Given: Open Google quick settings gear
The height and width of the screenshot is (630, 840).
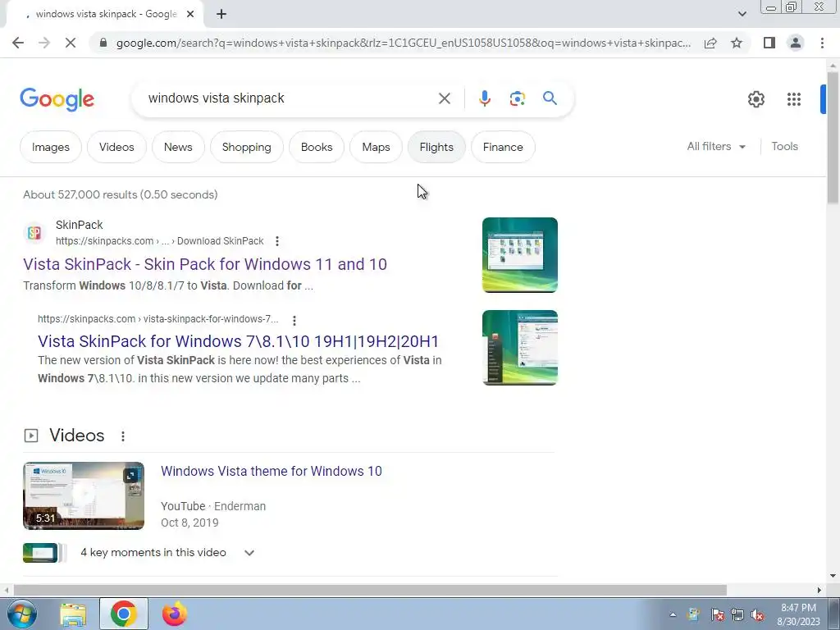Looking at the screenshot, I should pos(756,99).
